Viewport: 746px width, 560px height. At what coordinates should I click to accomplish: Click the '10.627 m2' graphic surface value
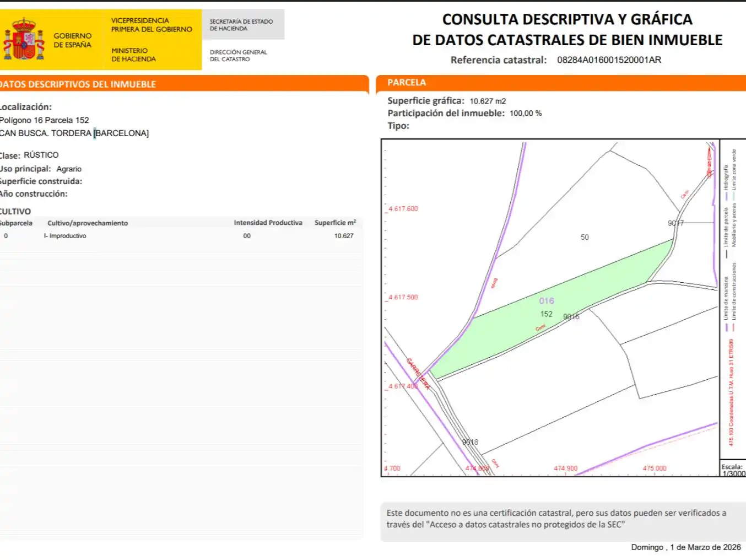tap(488, 101)
